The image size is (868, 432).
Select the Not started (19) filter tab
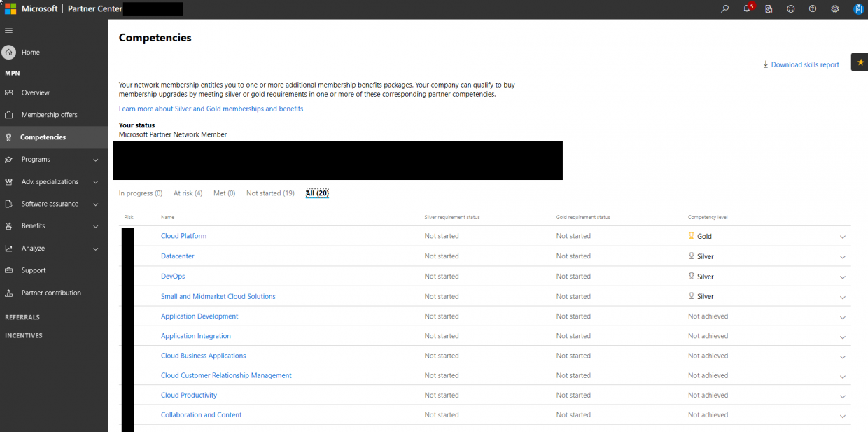270,193
